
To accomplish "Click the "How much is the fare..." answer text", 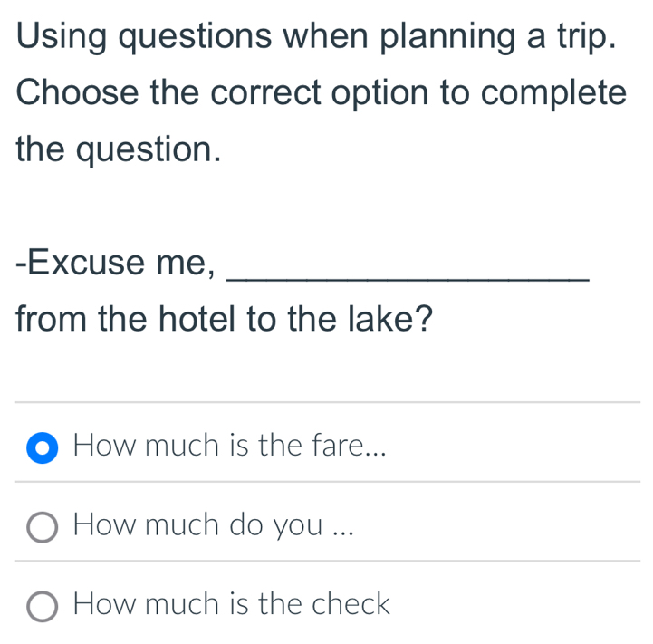I will [x=231, y=446].
